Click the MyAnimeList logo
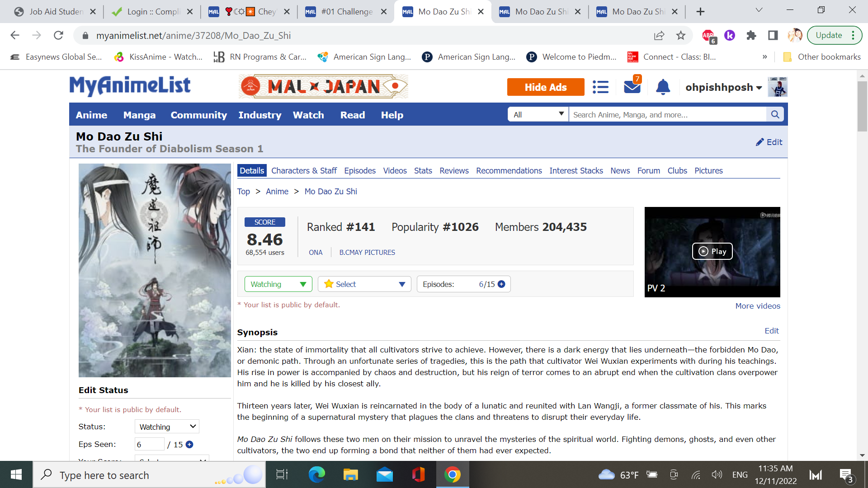The height and width of the screenshot is (488, 868). click(130, 86)
